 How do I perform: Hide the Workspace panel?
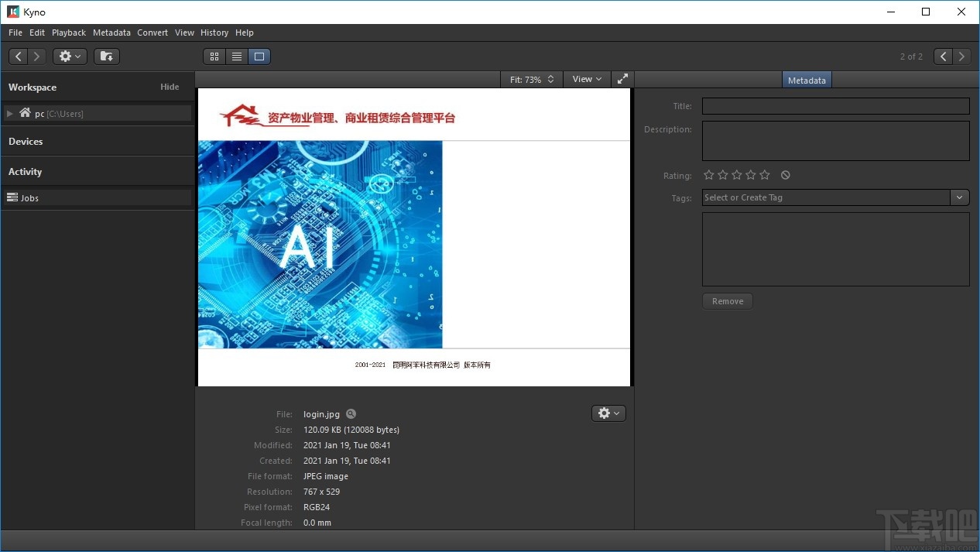click(170, 87)
